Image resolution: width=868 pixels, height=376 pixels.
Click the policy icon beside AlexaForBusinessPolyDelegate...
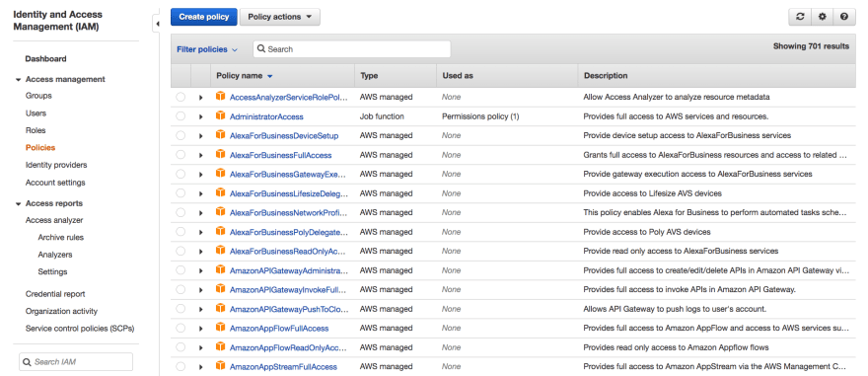click(x=220, y=232)
